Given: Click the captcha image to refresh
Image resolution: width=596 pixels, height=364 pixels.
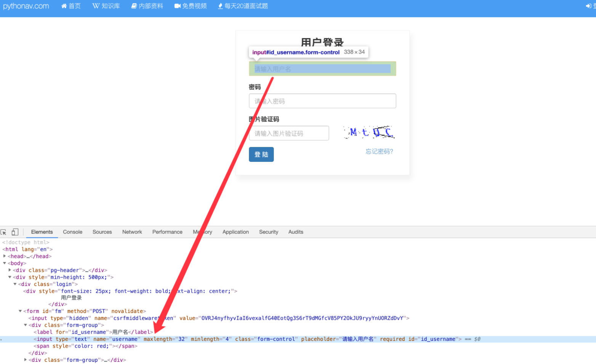Looking at the screenshot, I should click(369, 133).
